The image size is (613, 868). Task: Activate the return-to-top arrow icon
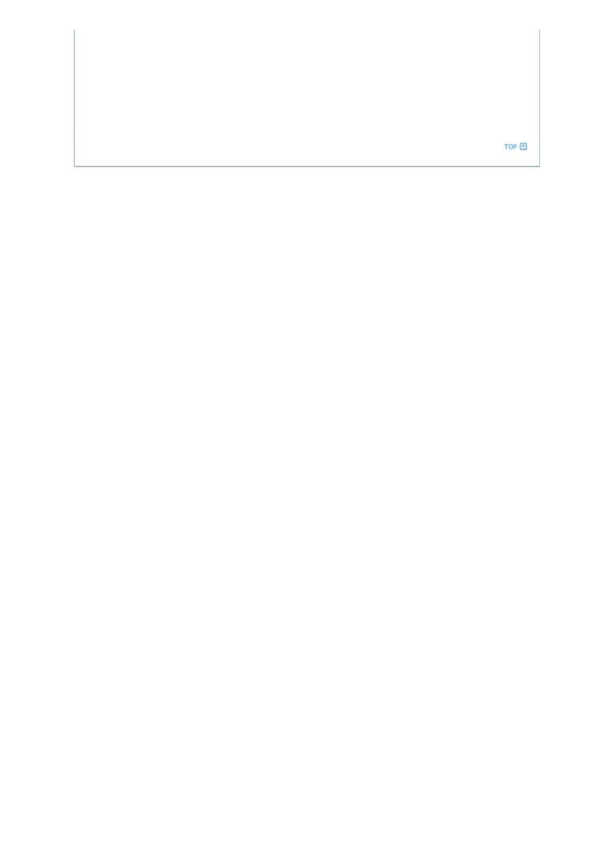(x=523, y=146)
